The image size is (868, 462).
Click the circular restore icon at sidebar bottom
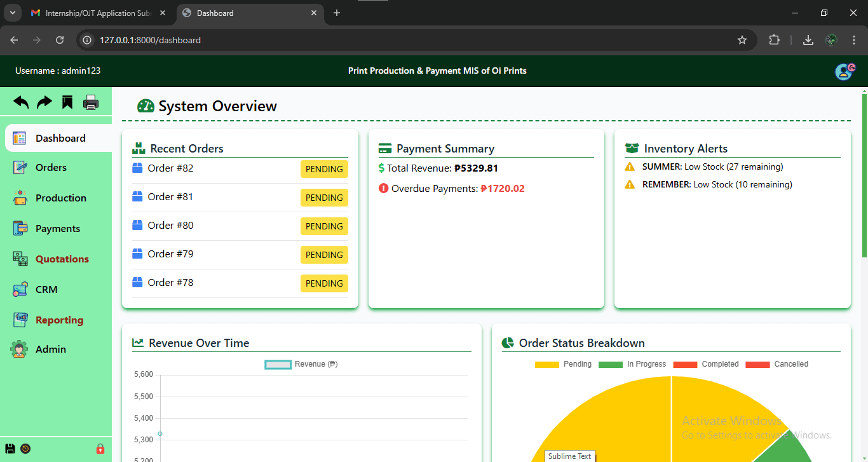(x=25, y=449)
